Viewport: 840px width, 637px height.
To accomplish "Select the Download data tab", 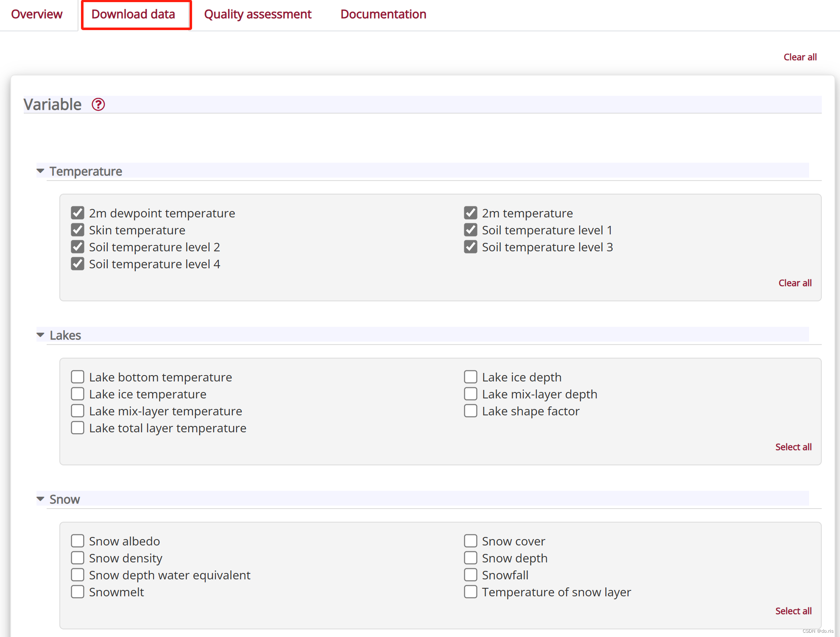I will (133, 14).
